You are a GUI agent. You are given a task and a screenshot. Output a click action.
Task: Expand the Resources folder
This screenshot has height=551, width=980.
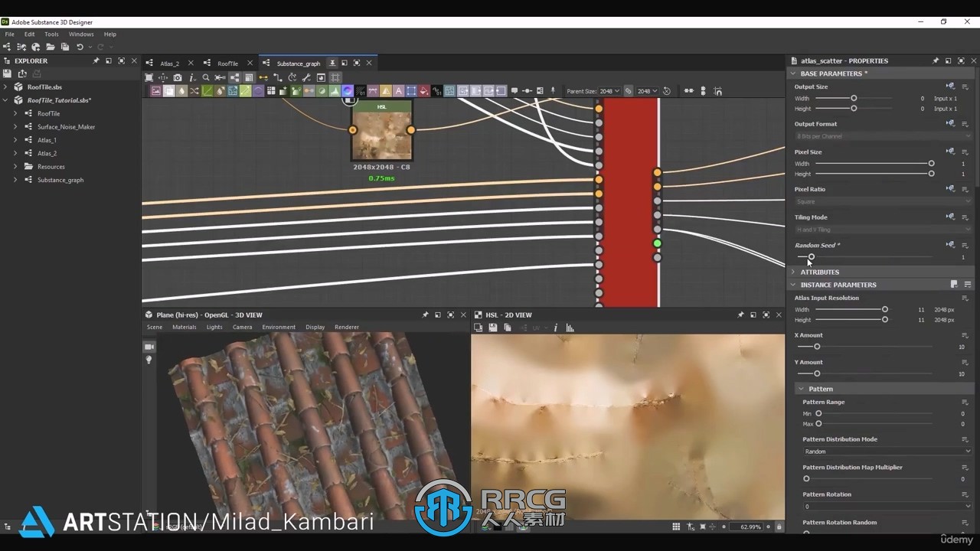click(15, 166)
